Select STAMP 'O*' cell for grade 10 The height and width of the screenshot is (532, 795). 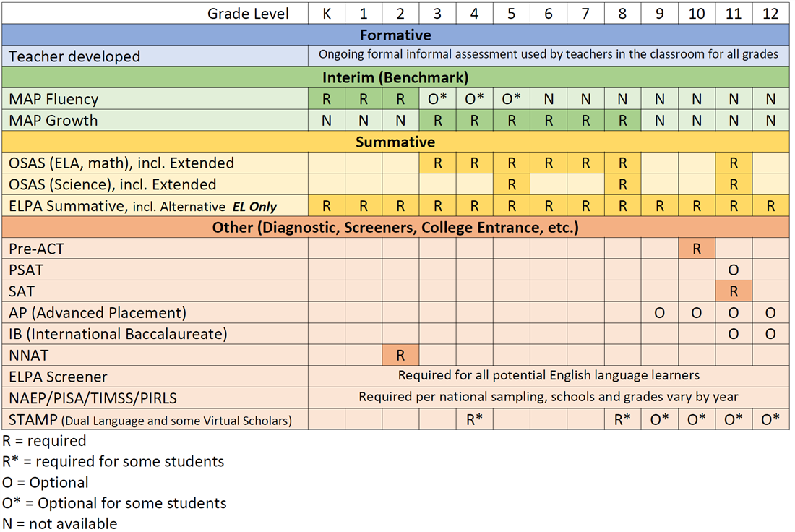click(x=697, y=419)
